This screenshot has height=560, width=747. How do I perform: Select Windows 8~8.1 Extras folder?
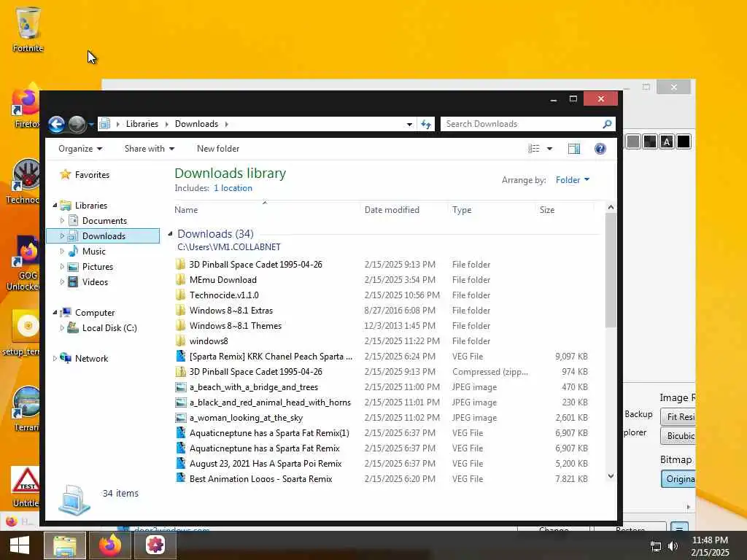click(231, 311)
